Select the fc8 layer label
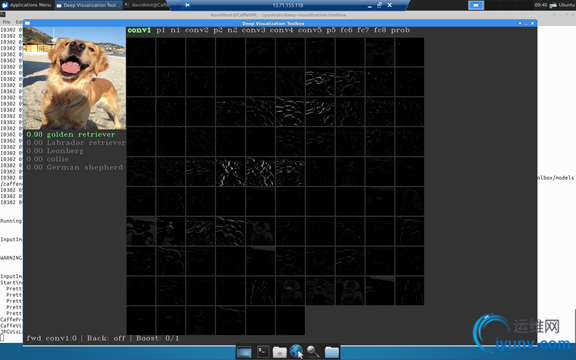 coord(380,30)
